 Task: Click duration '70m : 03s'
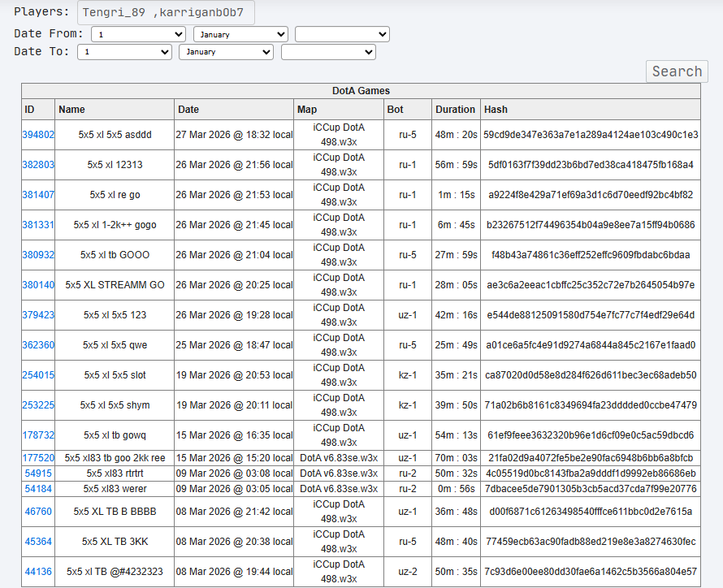click(x=456, y=458)
